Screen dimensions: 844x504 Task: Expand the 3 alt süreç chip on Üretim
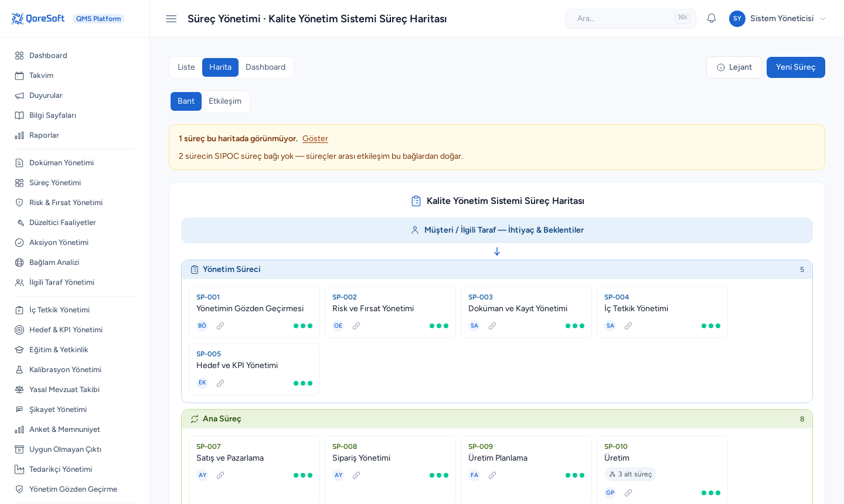(630, 474)
